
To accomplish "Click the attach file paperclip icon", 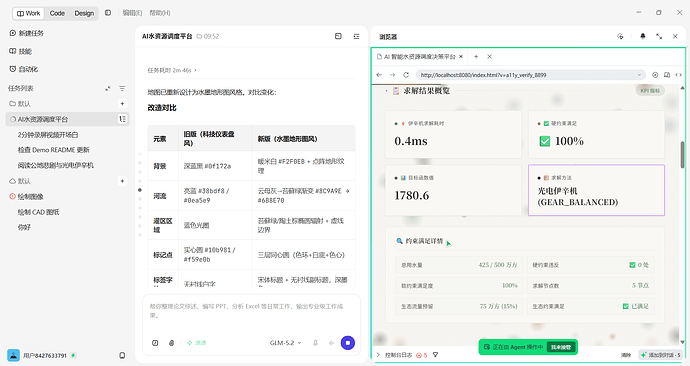I will pyautogui.click(x=172, y=343).
